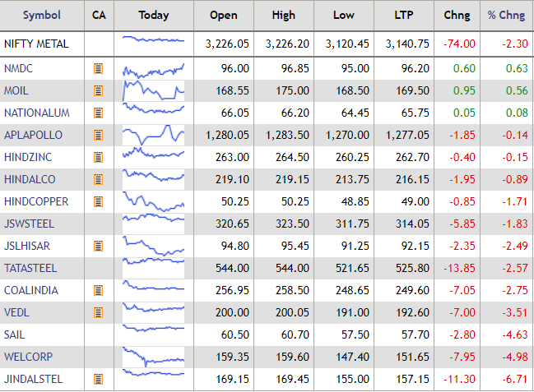Open the NIFTY METAL index row
Image resolution: width=534 pixels, height=392 pixels.
tap(36, 44)
